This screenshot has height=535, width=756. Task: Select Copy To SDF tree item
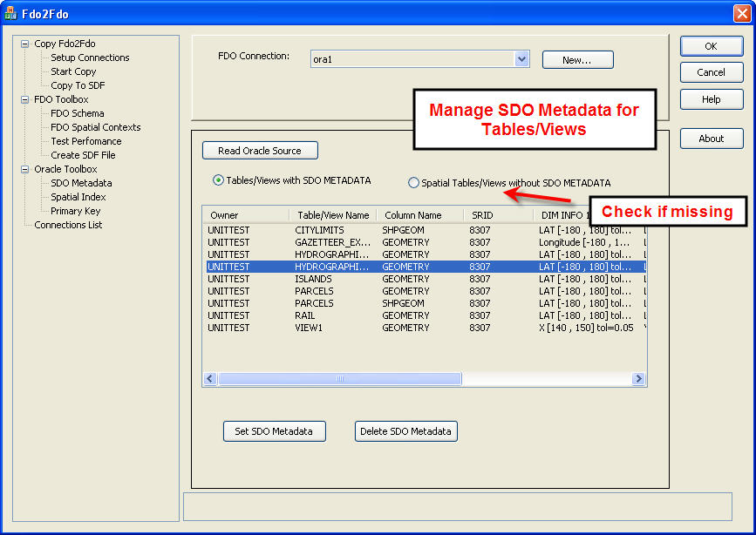(x=78, y=85)
